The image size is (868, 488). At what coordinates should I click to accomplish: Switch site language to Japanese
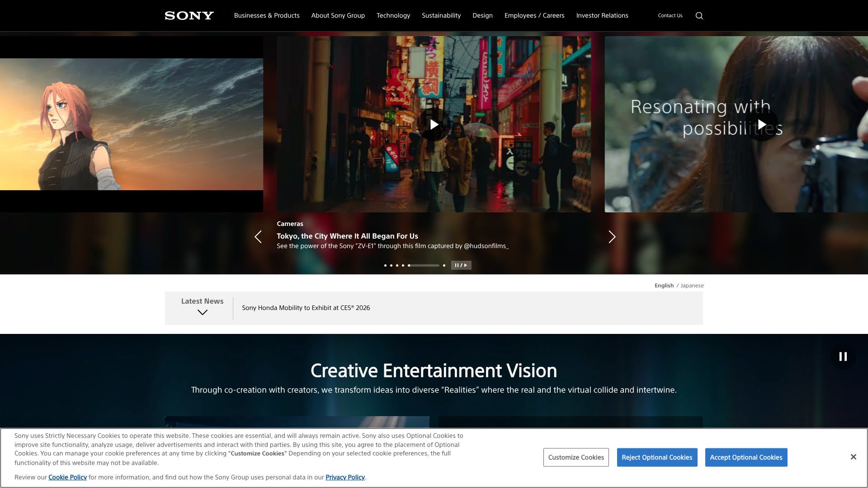tap(692, 286)
